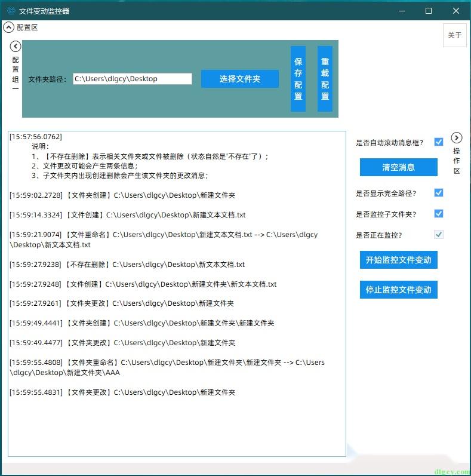Image resolution: width=471 pixels, height=476 pixels.
Task: Click log entry 15:59:55.4808 文件夹重命名
Action: (167, 367)
